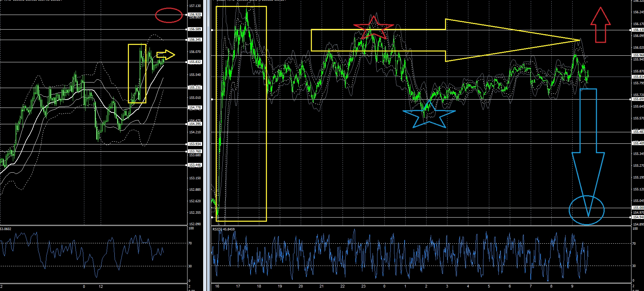Select the blue circle target near 155.000
Viewport: 644px width, 291px height.
(586, 210)
